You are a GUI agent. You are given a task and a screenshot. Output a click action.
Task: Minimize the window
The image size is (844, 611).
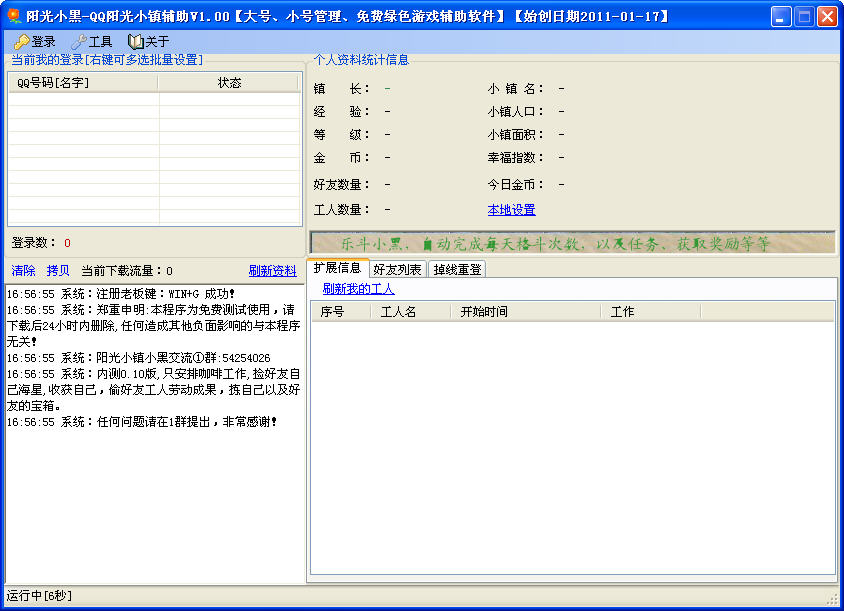click(780, 16)
